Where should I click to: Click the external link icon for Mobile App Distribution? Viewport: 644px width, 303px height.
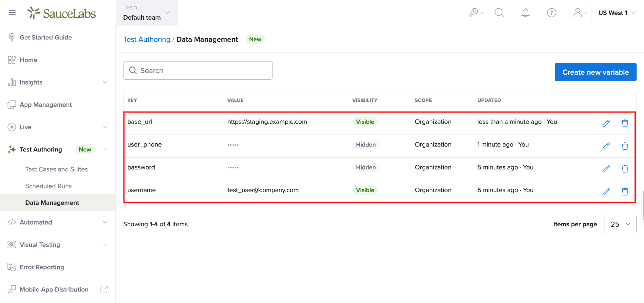tap(104, 289)
